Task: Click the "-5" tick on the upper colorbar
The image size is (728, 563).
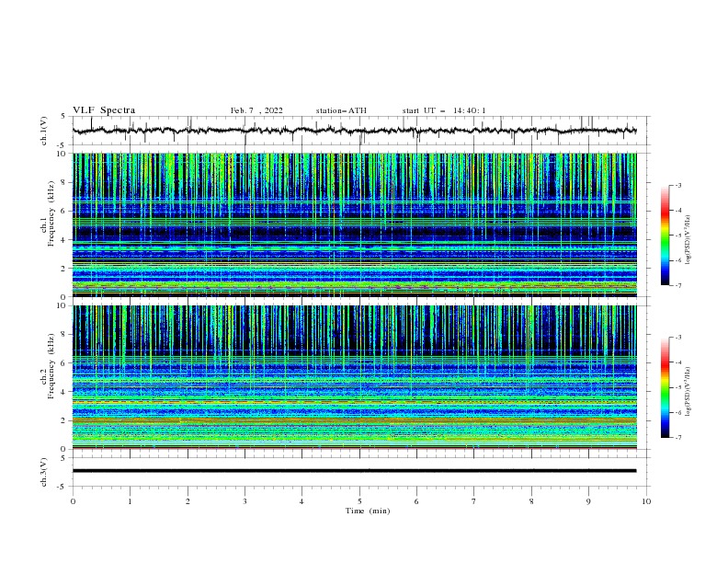Action: coord(678,236)
